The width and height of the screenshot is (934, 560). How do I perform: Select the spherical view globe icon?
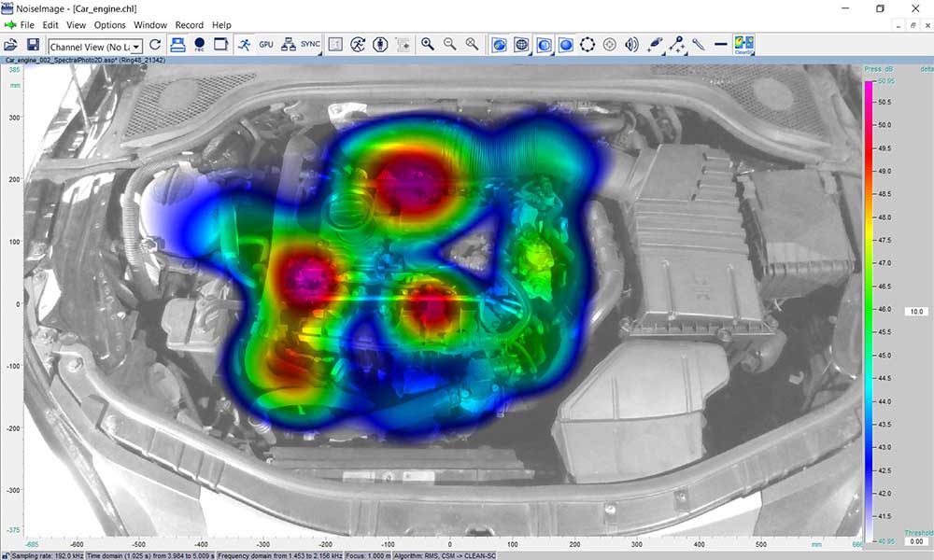pyautogui.click(x=521, y=43)
